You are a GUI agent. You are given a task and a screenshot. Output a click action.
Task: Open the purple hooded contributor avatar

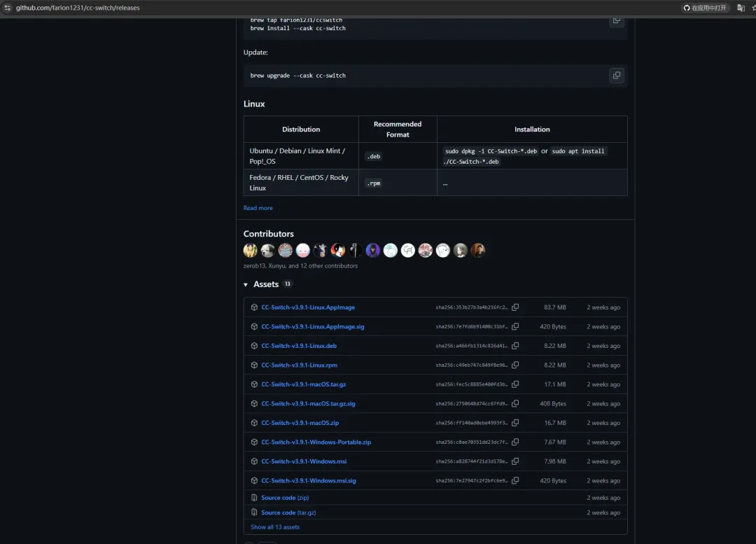tap(372, 251)
